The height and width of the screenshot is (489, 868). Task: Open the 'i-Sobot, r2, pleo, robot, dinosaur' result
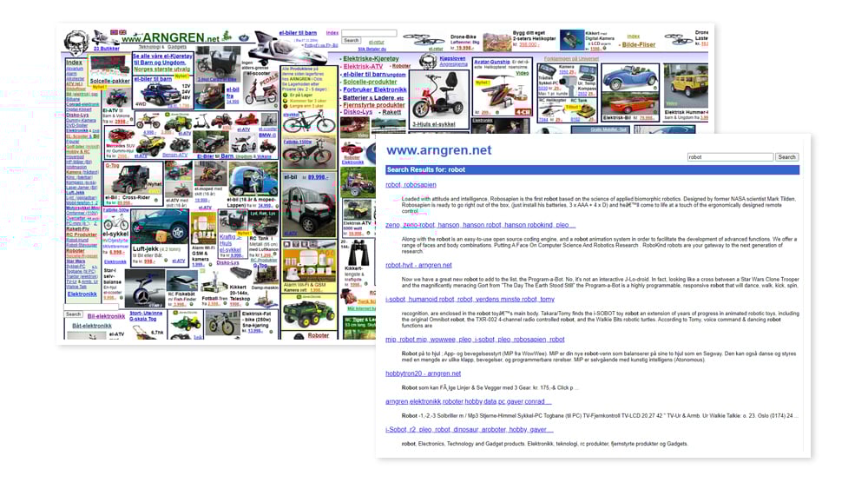470,429
